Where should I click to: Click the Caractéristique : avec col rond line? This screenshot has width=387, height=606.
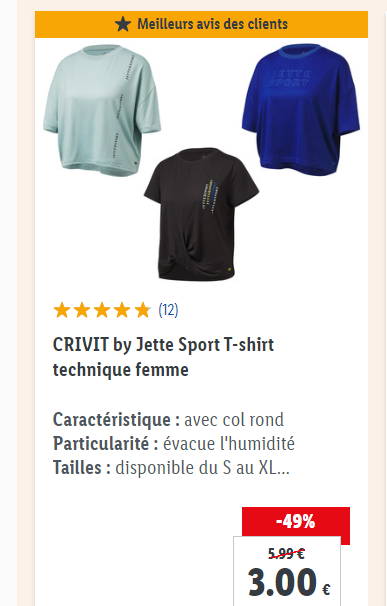pyautogui.click(x=168, y=420)
